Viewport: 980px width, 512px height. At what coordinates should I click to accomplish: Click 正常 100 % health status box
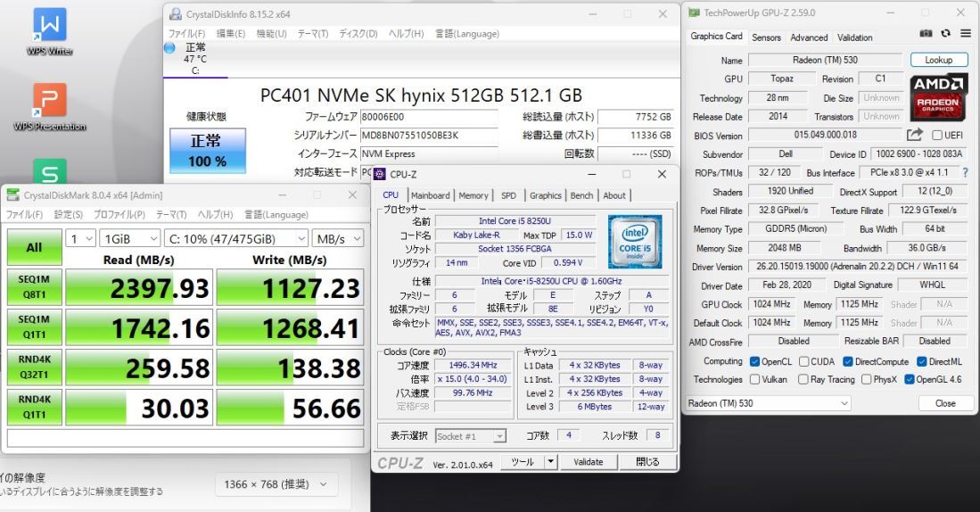pos(208,151)
